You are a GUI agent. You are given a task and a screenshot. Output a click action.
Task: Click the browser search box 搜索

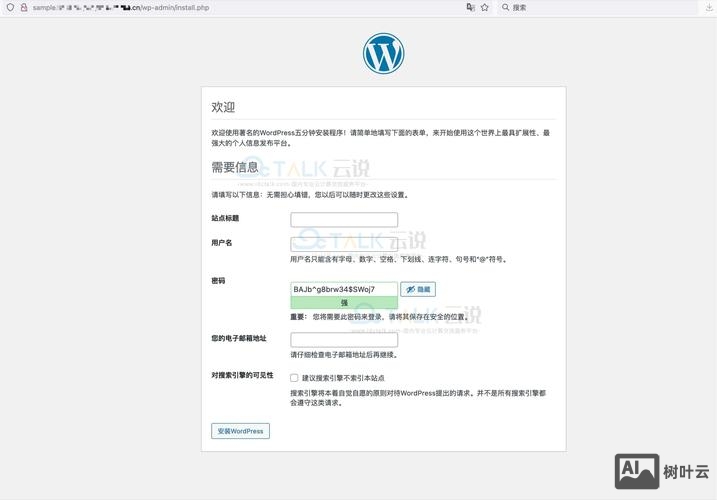(599, 7)
